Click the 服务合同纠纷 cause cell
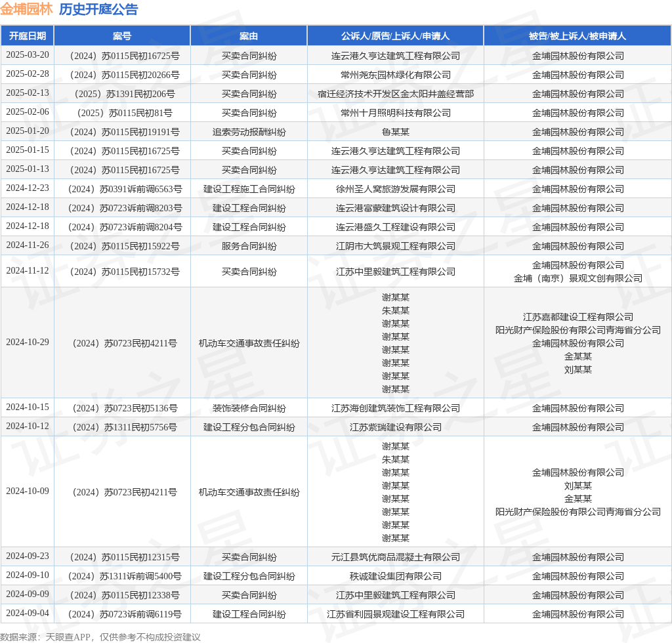Screen dimensions: 672x643 pyautogui.click(x=249, y=246)
